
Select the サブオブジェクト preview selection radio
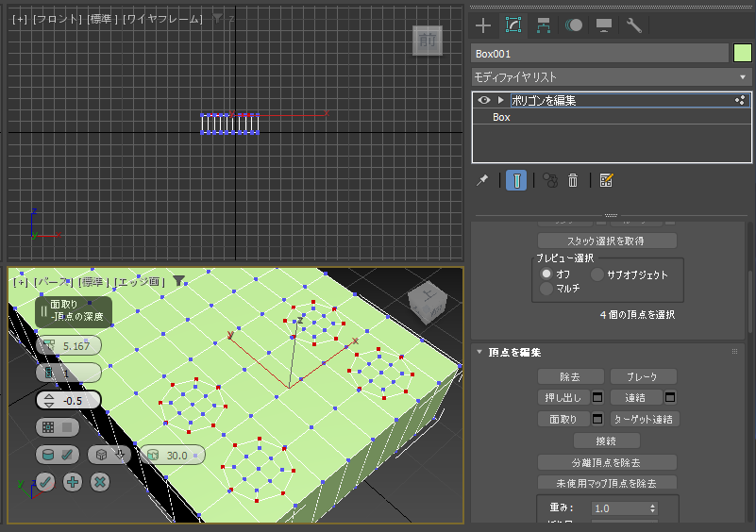pos(596,274)
